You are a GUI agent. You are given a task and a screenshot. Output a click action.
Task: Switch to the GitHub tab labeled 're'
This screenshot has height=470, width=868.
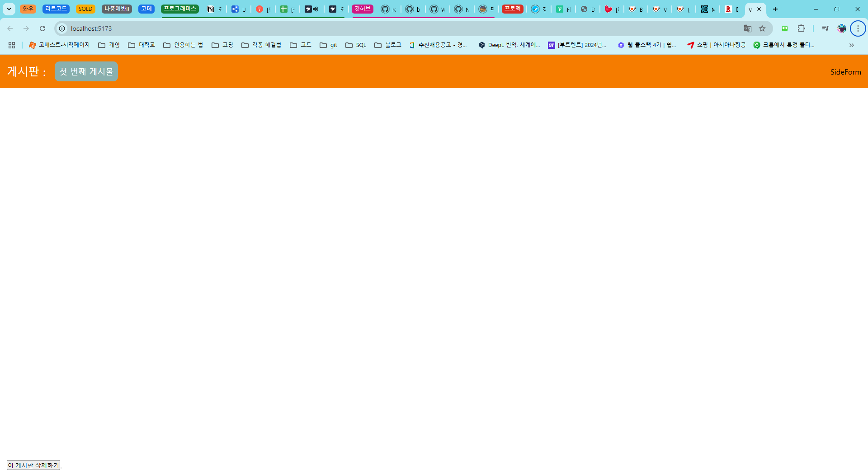(x=388, y=9)
